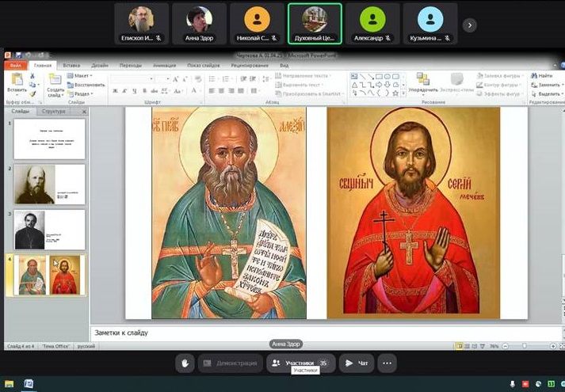
Task: Click the raise hand icon
Action: point(185,363)
